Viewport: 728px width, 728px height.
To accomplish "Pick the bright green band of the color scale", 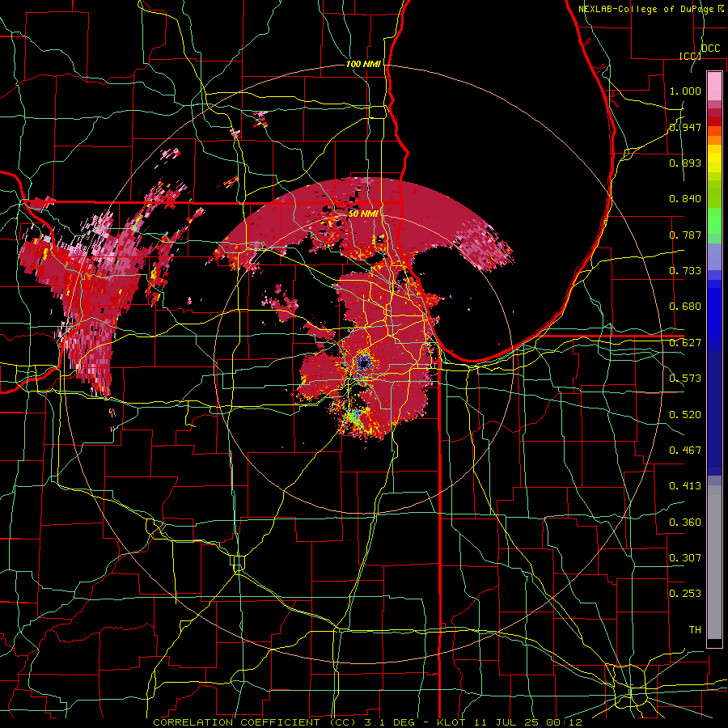I will [x=714, y=221].
